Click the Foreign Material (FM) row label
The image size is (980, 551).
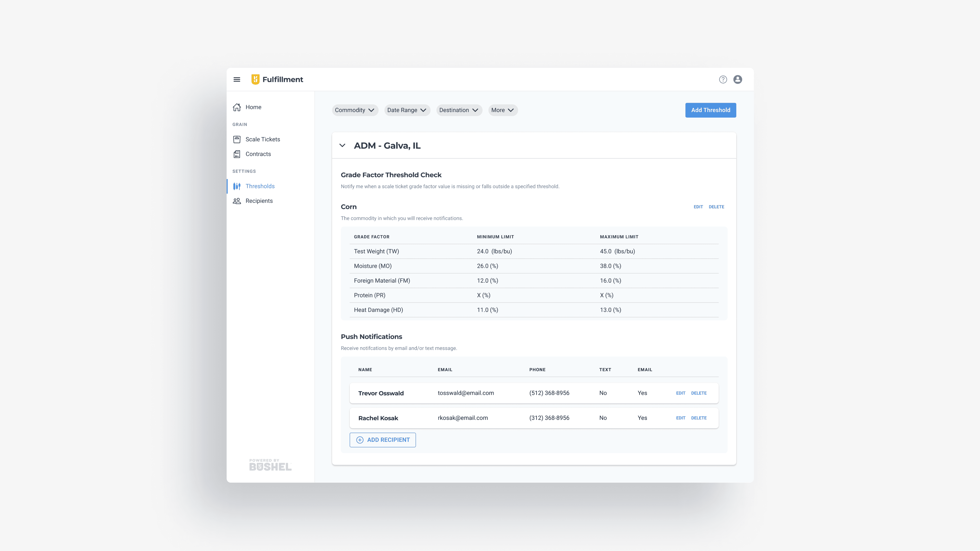[382, 281]
